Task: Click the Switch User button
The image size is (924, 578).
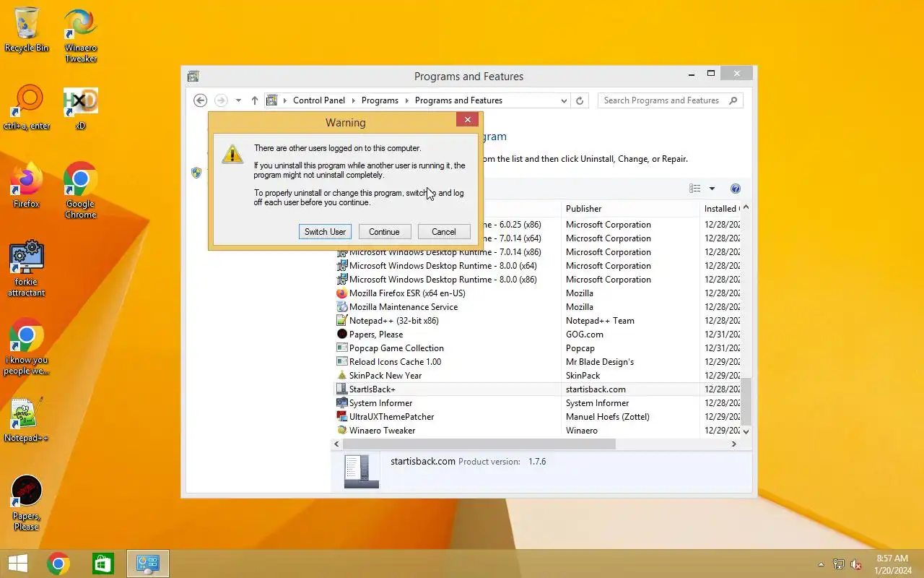Action: 325,232
